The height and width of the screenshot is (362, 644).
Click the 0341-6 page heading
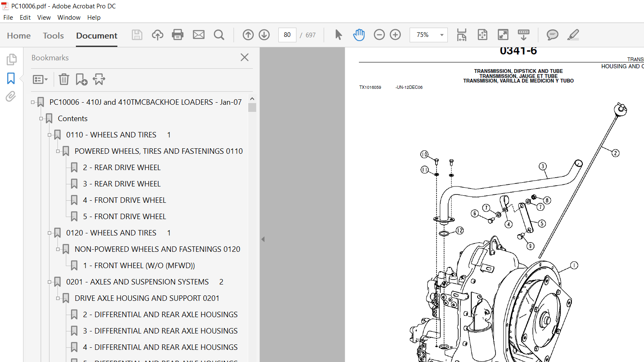coord(518,51)
